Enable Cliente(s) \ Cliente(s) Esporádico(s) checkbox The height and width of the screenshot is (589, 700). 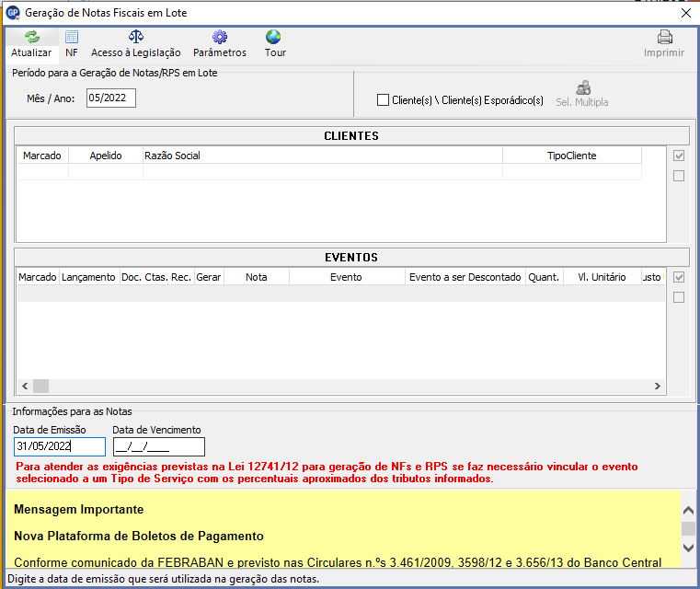384,100
